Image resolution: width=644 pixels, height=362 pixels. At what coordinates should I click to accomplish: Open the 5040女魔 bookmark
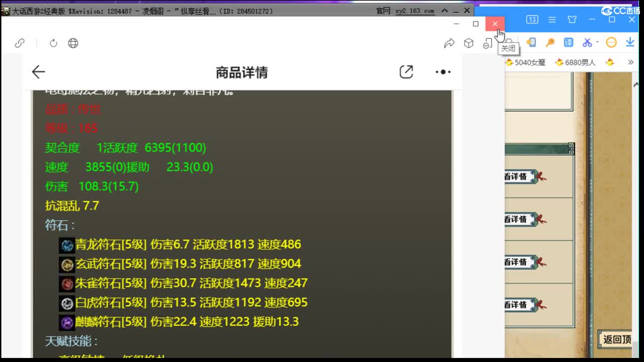pos(526,62)
